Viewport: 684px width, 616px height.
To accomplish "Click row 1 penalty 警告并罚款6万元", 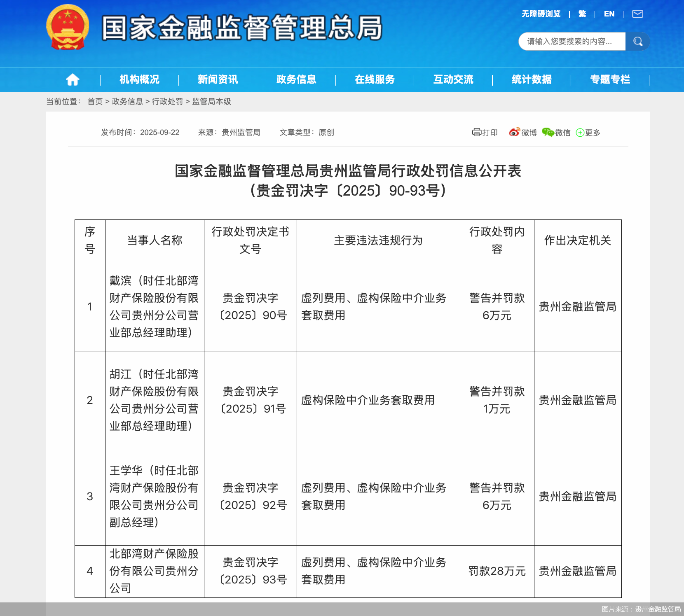I will pyautogui.click(x=497, y=307).
